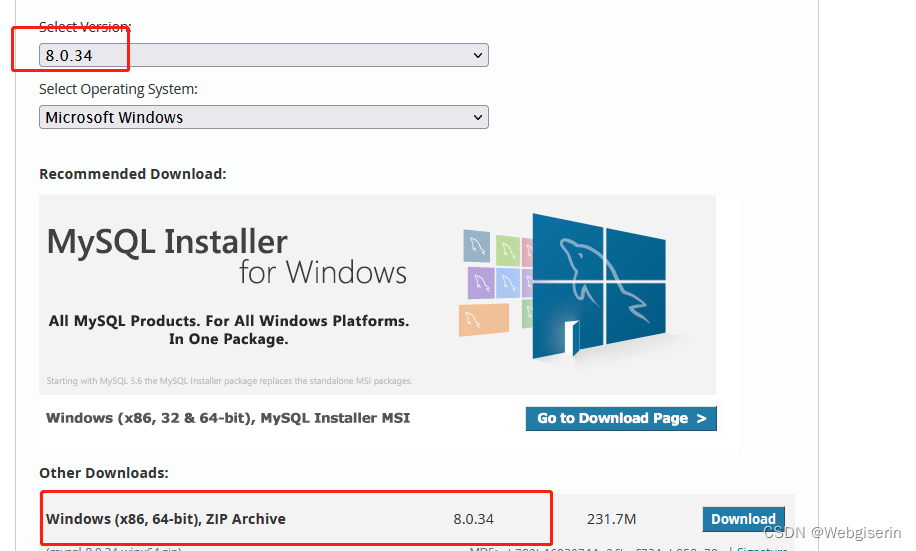Image resolution: width=916 pixels, height=551 pixels.
Task: Click the 8.0.34 version in ZIP Archive row
Action: (473, 519)
